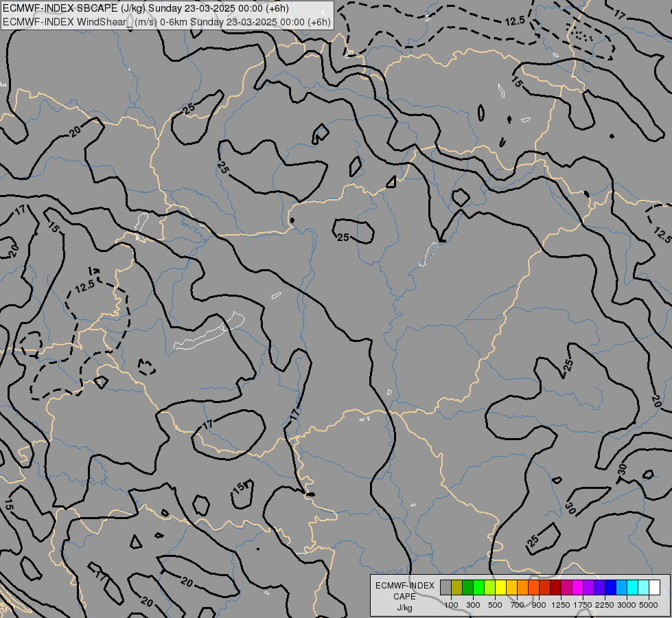Click the legend value label 5000

click(649, 605)
